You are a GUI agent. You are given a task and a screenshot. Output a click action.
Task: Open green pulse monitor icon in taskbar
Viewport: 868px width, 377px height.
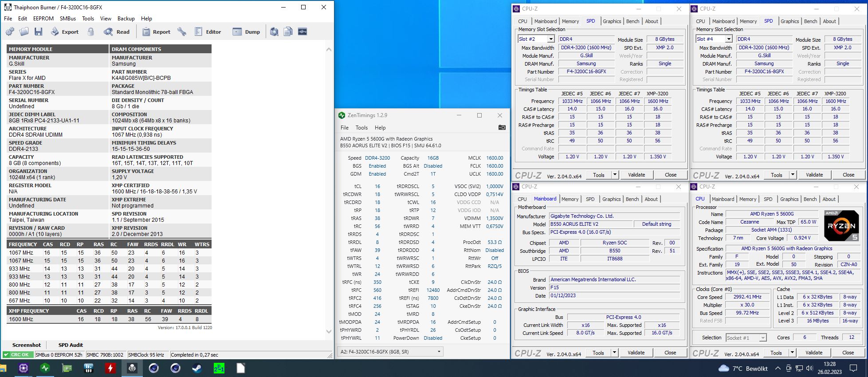(45, 368)
